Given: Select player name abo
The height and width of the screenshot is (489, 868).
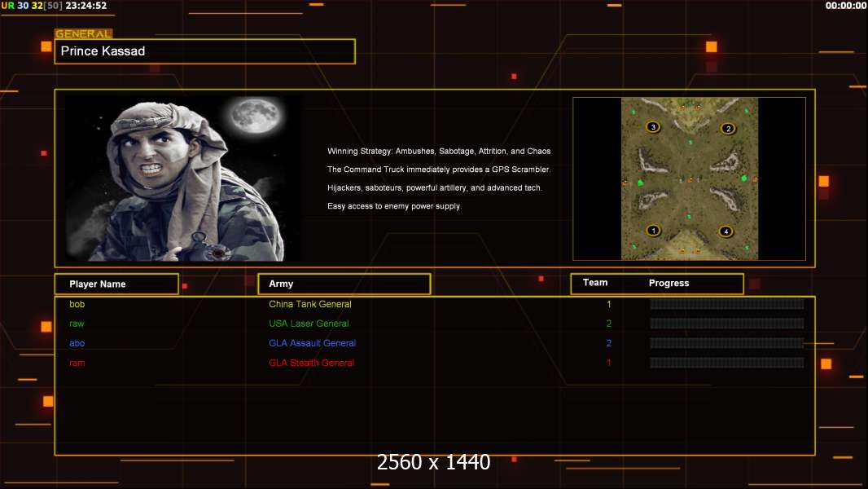Looking at the screenshot, I should 77,343.
